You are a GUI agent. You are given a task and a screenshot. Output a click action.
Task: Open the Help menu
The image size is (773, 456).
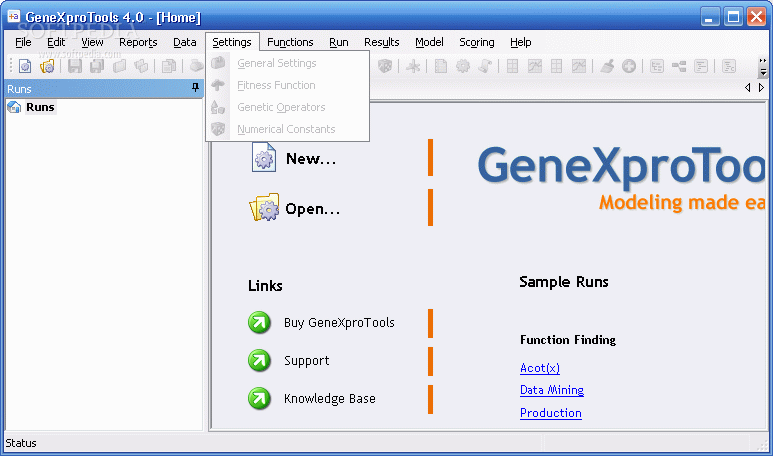click(x=521, y=42)
